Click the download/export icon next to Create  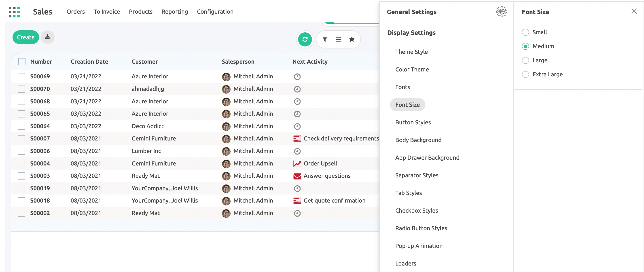pos(47,37)
